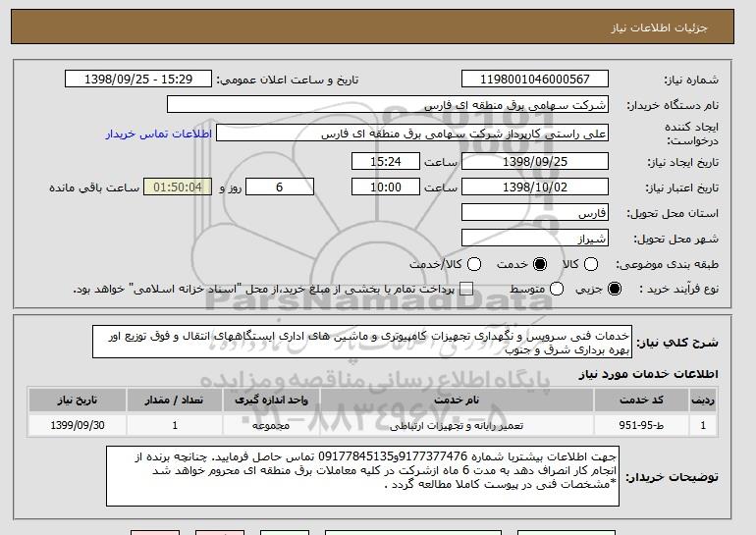The image size is (756, 535).
Task: Click the general need description text box
Action: [362, 343]
